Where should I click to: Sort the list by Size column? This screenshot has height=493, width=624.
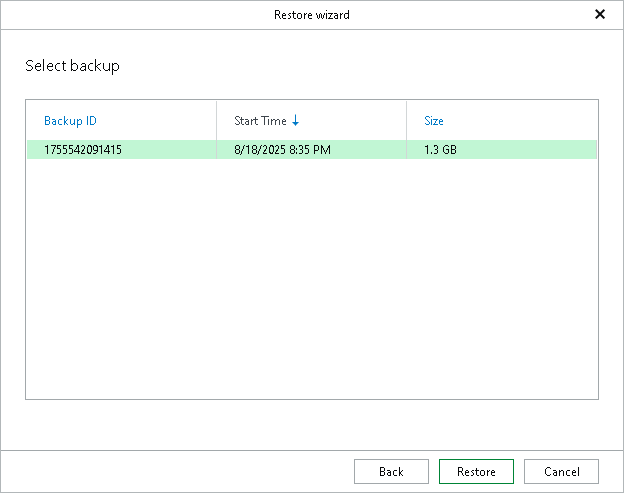434,121
